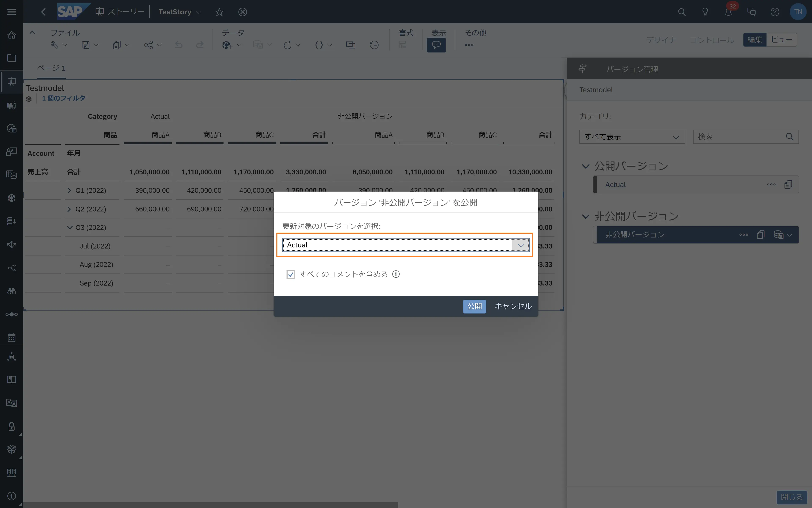Click the copy icon on Actual version
The width and height of the screenshot is (812, 508).
click(788, 184)
